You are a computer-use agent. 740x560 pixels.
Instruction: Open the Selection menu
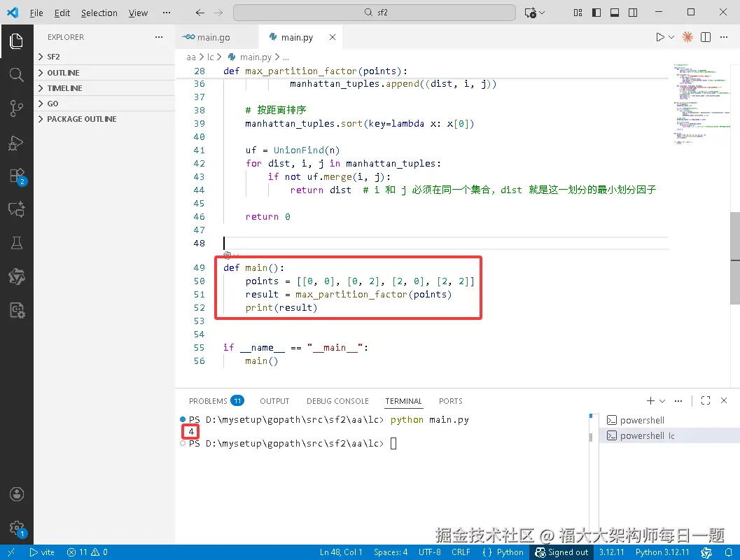[x=99, y=13]
